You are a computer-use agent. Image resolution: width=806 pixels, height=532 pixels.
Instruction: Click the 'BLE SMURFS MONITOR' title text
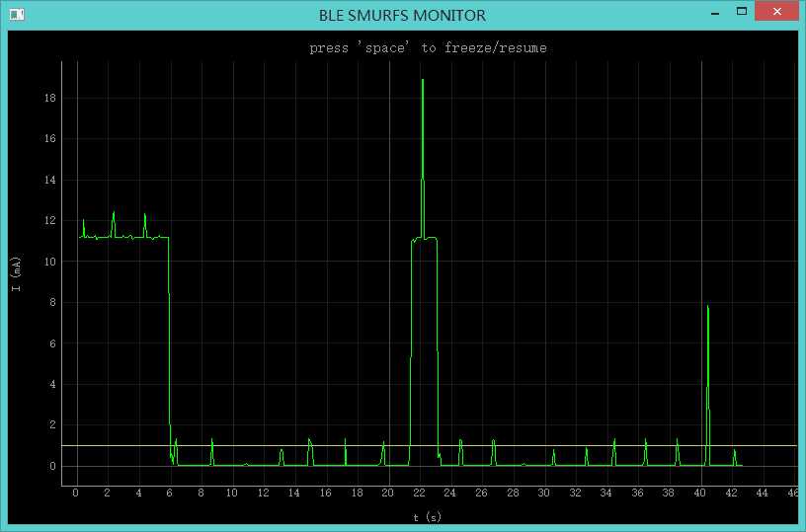tap(402, 16)
